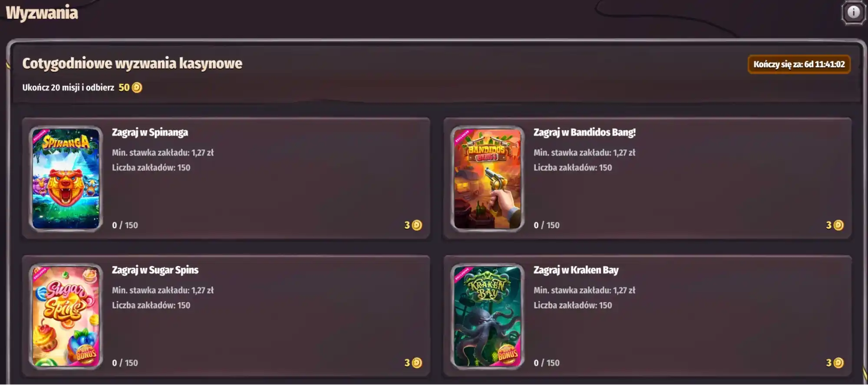Click the Kraken Bay 0 / 150 progress counter
Screen dimensions: 868x385
point(547,363)
